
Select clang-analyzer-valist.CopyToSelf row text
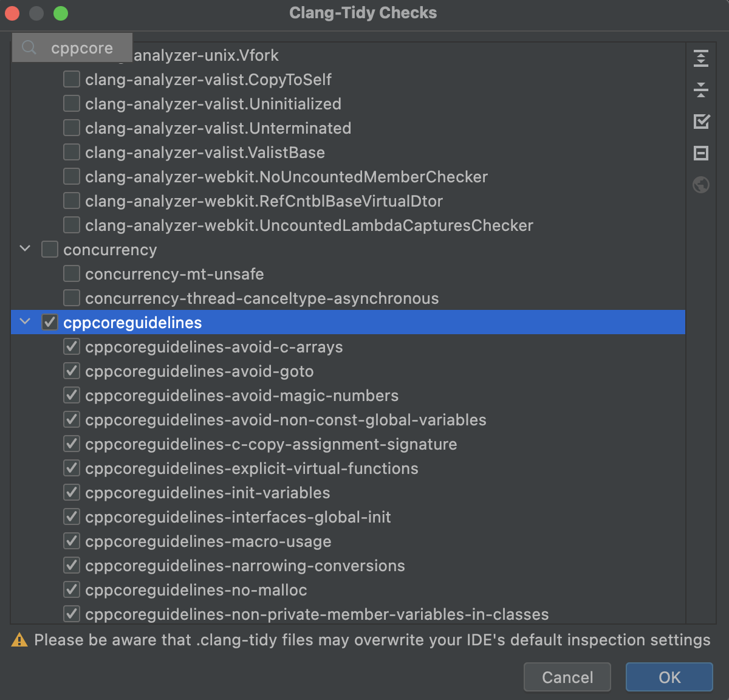(208, 80)
